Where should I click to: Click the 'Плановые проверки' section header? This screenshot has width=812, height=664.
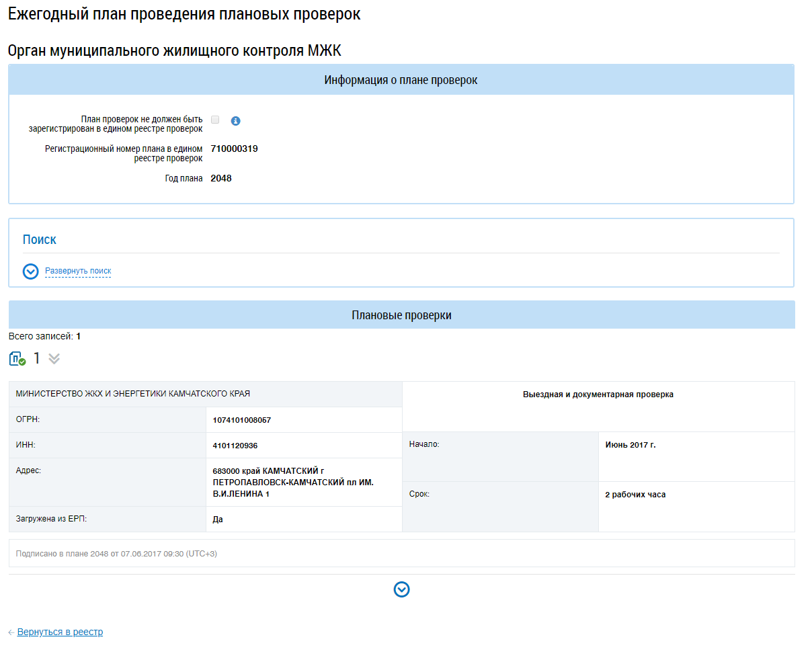click(x=401, y=315)
